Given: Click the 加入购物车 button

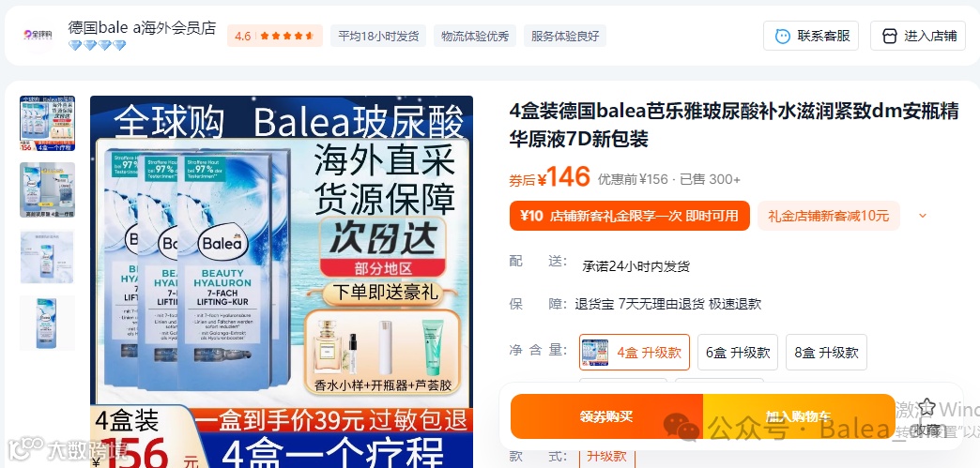Looking at the screenshot, I should (799, 416).
